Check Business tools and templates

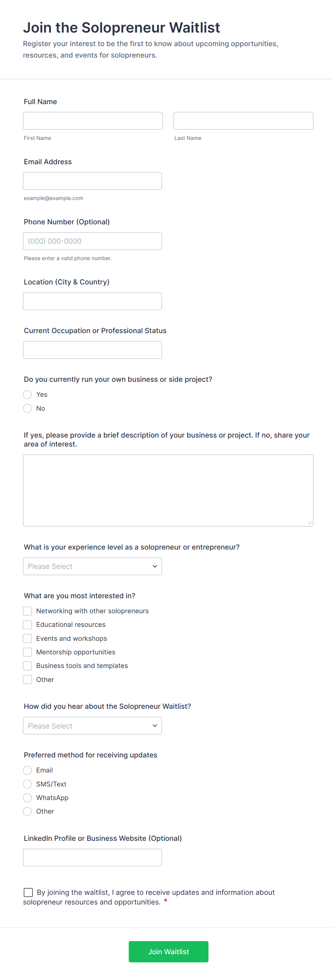[x=28, y=666]
